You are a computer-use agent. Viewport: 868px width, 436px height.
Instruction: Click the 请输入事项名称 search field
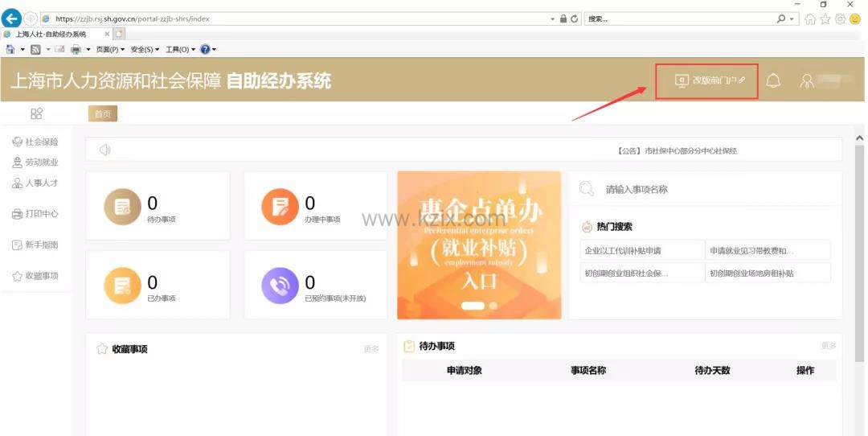tap(707, 189)
